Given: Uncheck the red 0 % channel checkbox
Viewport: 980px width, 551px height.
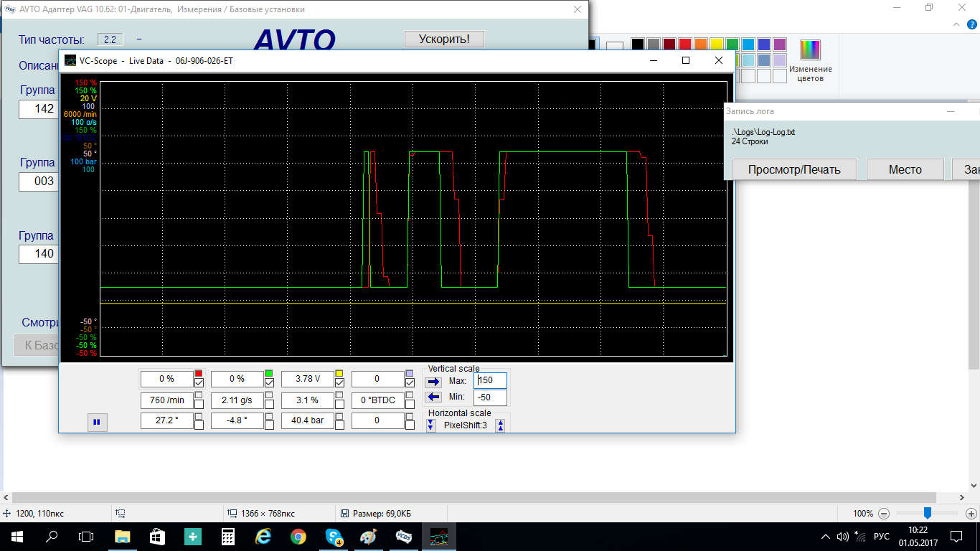Looking at the screenshot, I should (x=199, y=383).
